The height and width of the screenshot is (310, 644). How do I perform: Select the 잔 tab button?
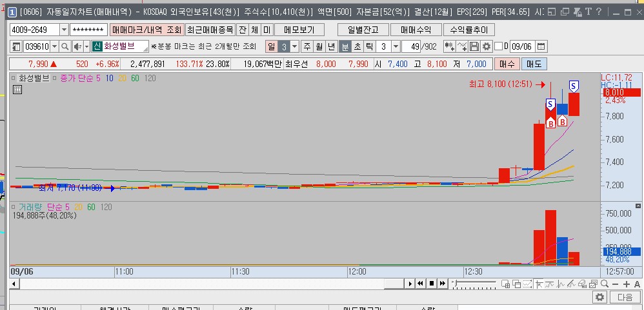tap(243, 30)
